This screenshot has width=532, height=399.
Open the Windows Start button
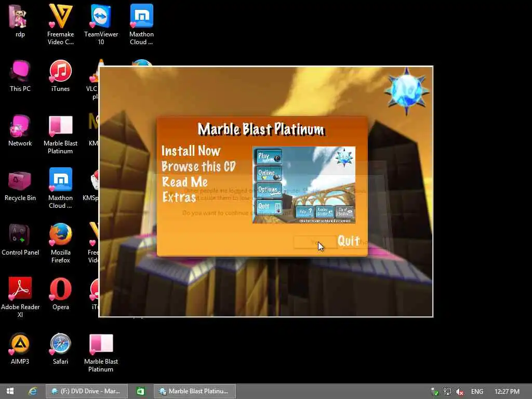10,391
